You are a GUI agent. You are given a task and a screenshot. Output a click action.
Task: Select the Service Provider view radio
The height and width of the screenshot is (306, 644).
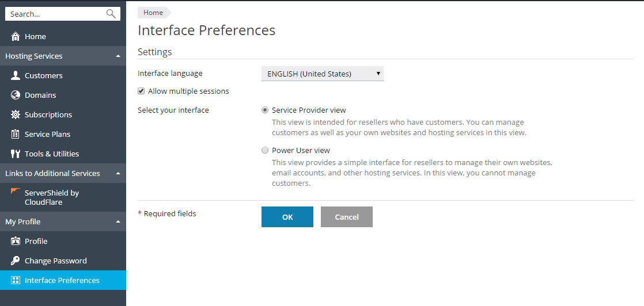[x=265, y=110]
